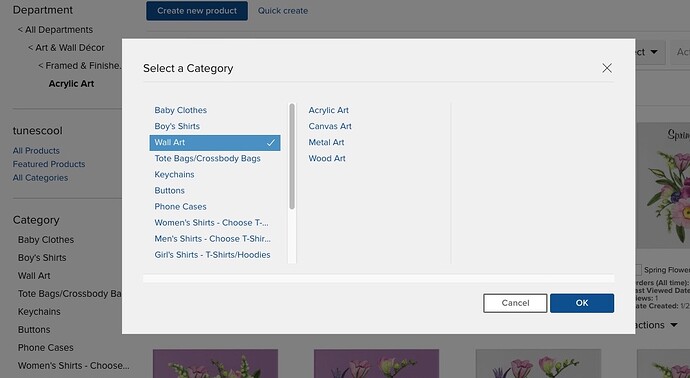Filter by Baby Clothes in sidebar Category
The image size is (690, 378).
tap(46, 240)
